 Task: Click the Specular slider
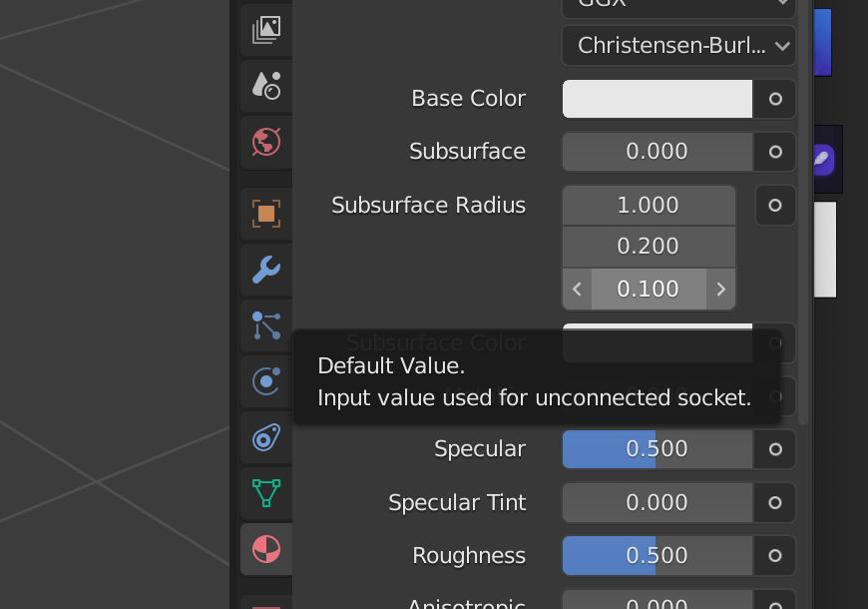657,449
